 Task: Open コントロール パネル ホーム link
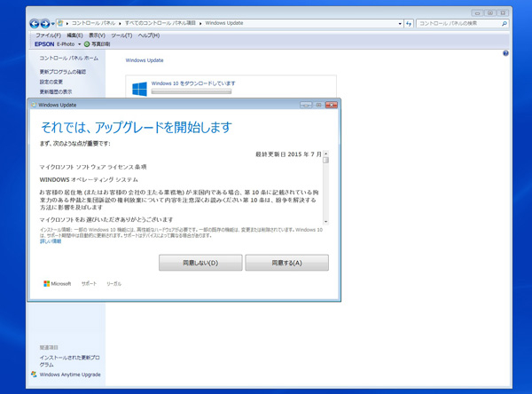click(69, 58)
